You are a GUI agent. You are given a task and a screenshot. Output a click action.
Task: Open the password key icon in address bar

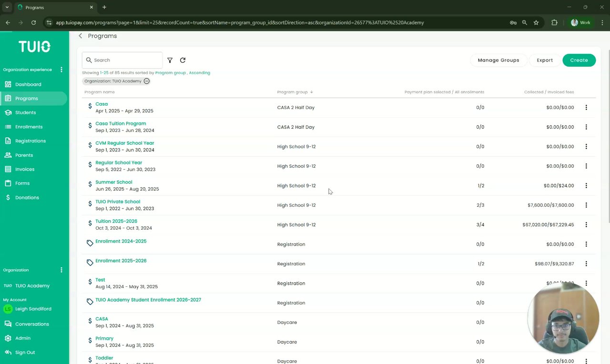pos(513,22)
